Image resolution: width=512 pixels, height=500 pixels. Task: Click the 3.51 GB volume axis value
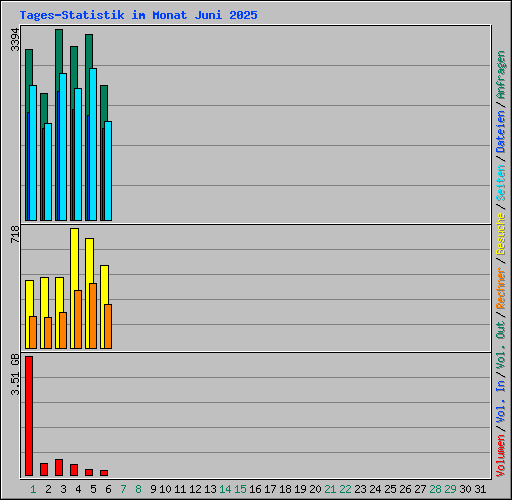pyautogui.click(x=15, y=374)
